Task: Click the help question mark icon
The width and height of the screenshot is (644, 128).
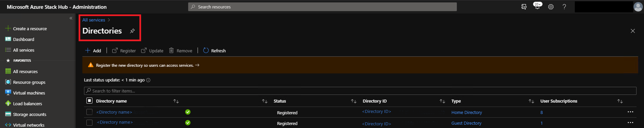Action: 564,7
